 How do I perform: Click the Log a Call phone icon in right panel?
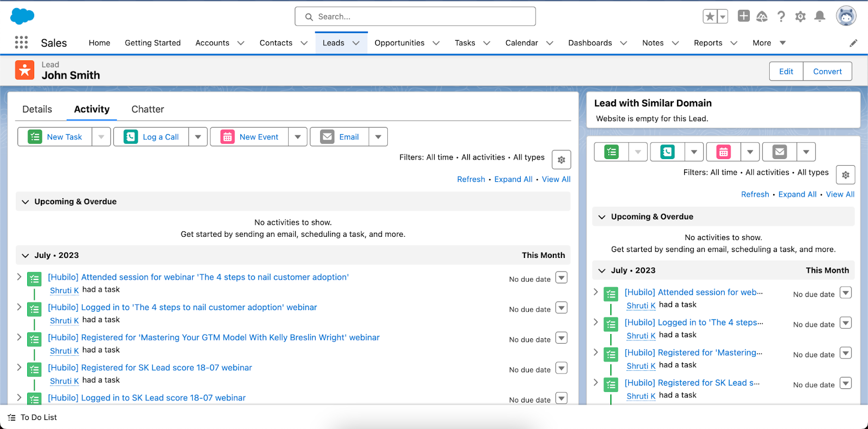667,152
